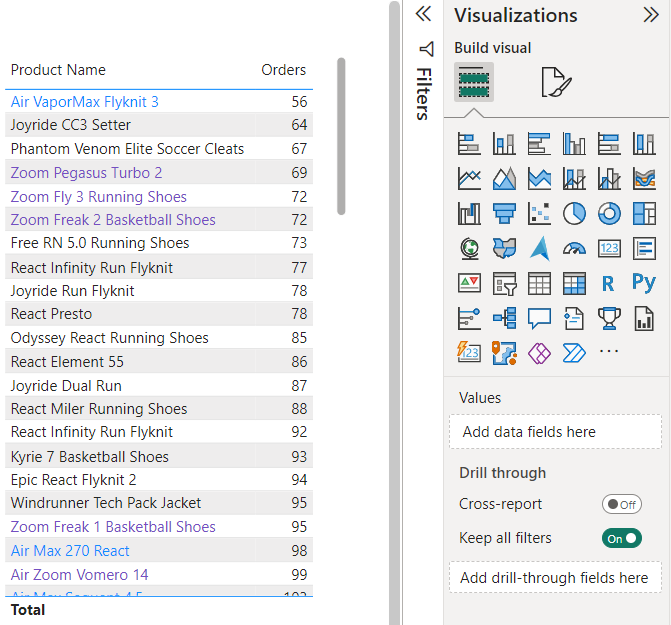Select the filled map visual

click(504, 249)
